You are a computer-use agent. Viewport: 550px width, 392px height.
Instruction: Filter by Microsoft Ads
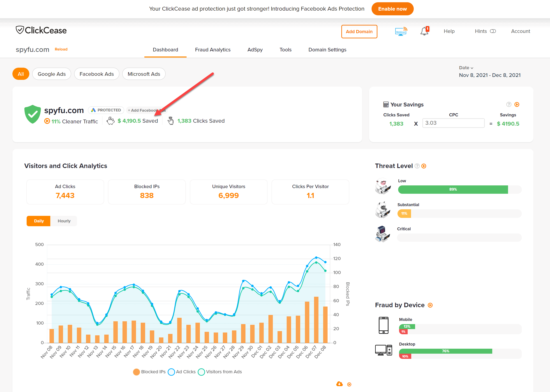(144, 74)
